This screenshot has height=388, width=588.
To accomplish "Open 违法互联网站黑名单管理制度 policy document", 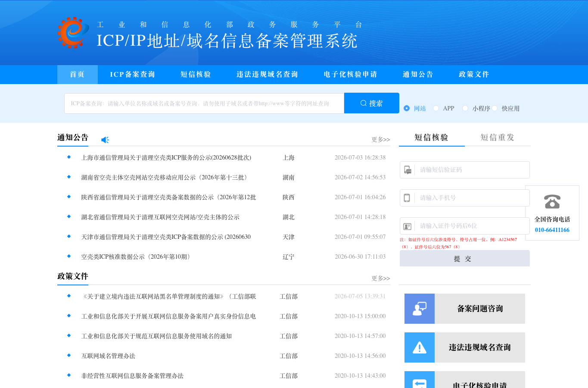I will point(169,297).
